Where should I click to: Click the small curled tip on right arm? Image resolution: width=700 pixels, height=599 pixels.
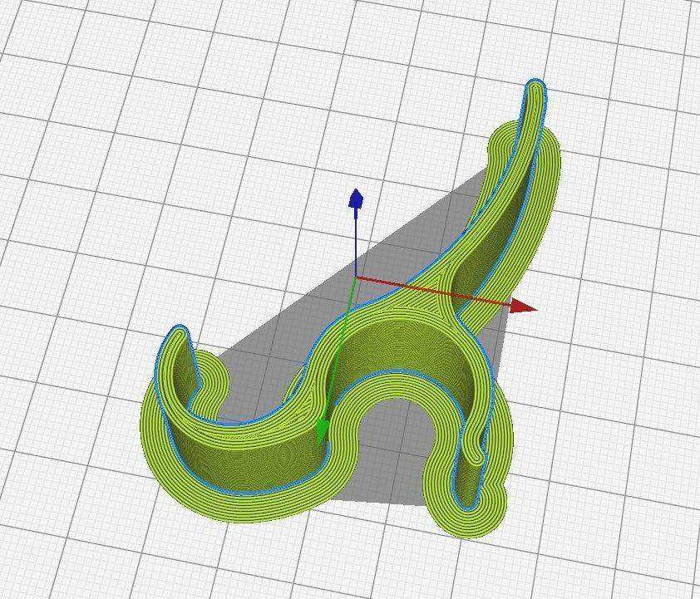(476, 456)
